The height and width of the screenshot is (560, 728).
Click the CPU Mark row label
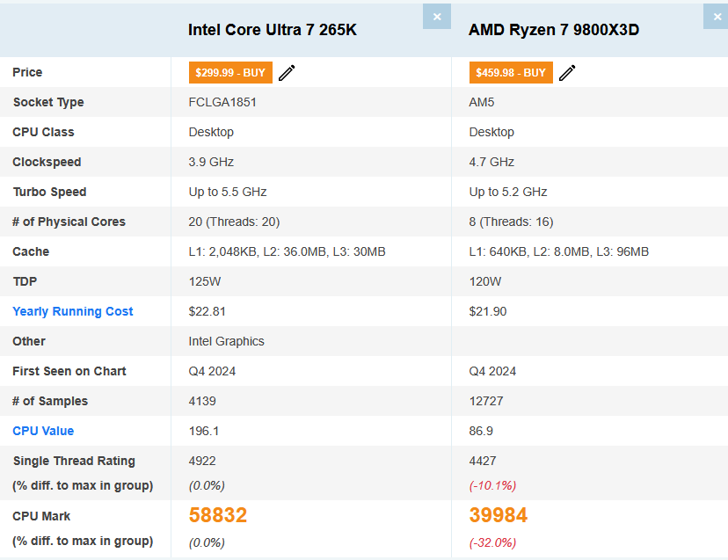[41, 516]
